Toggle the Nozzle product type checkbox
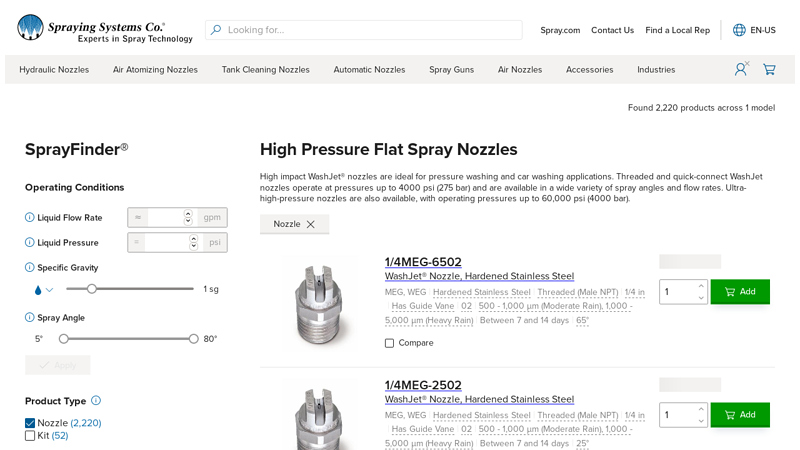 (30, 423)
